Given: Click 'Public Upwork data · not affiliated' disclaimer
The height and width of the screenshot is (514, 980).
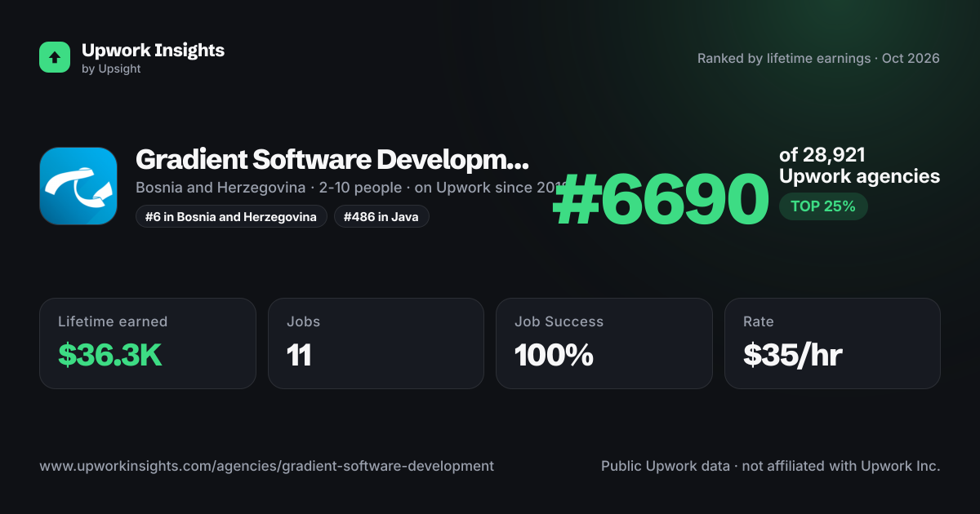Looking at the screenshot, I should [x=771, y=466].
